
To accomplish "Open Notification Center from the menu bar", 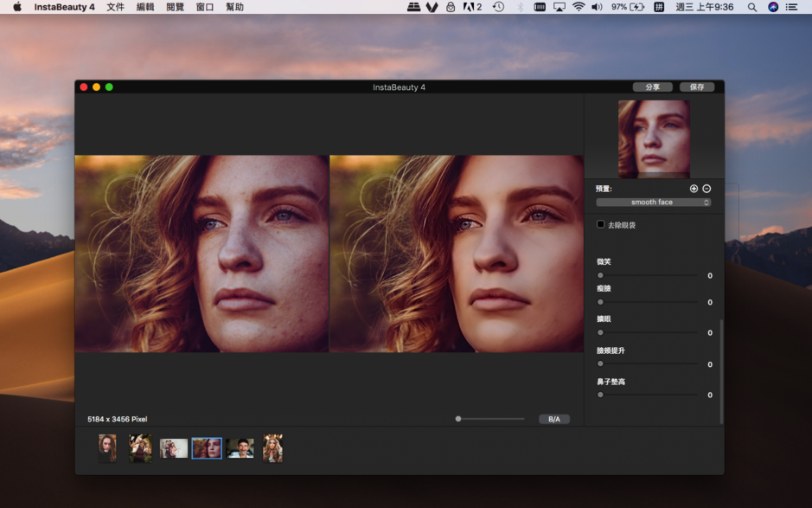I will pyautogui.click(x=792, y=9).
